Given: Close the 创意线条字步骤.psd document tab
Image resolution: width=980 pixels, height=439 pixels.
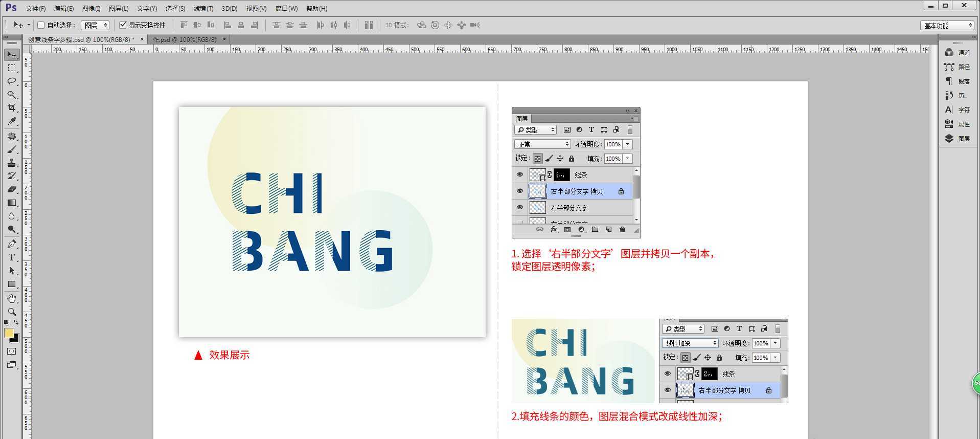Looking at the screenshot, I should 142,39.
